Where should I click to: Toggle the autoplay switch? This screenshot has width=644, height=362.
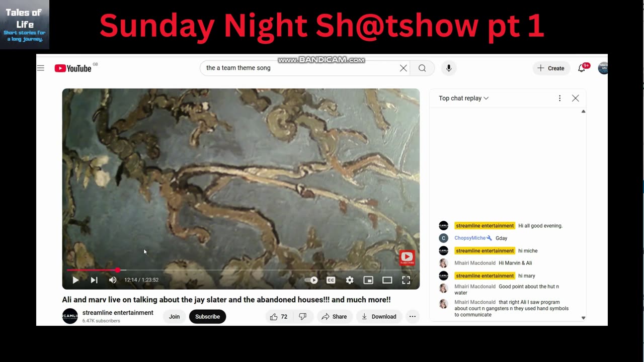pyautogui.click(x=311, y=280)
